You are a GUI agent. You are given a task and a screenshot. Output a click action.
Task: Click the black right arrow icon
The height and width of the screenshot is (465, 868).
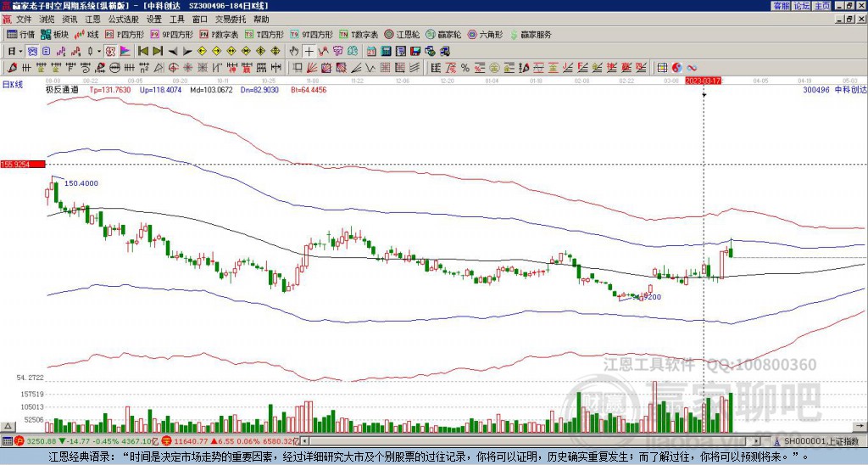point(187,52)
